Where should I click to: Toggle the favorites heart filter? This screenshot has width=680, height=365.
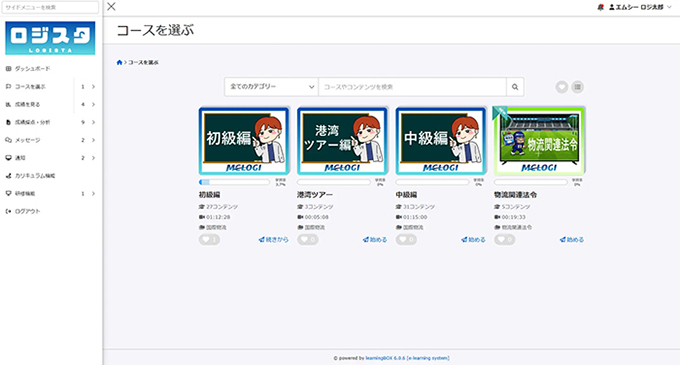click(562, 87)
